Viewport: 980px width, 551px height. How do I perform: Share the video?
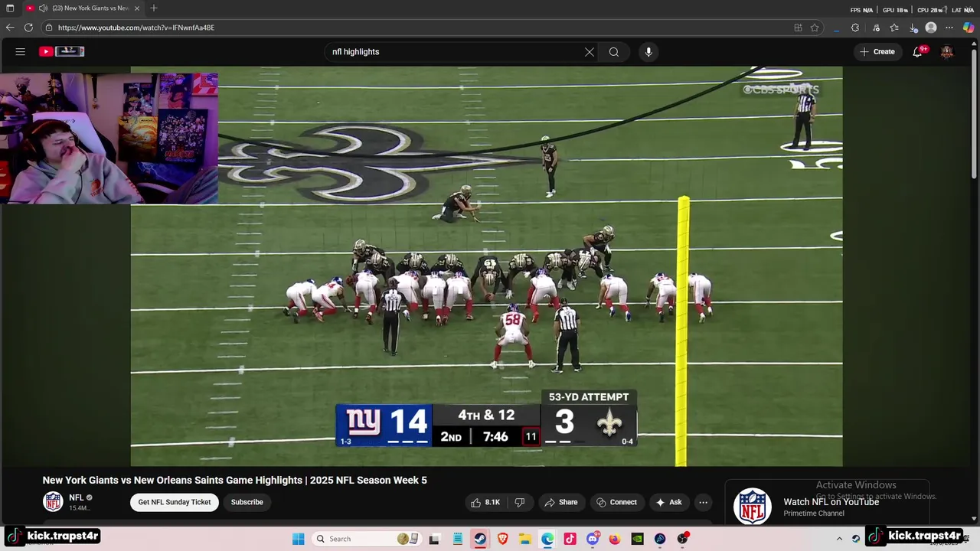tap(561, 502)
